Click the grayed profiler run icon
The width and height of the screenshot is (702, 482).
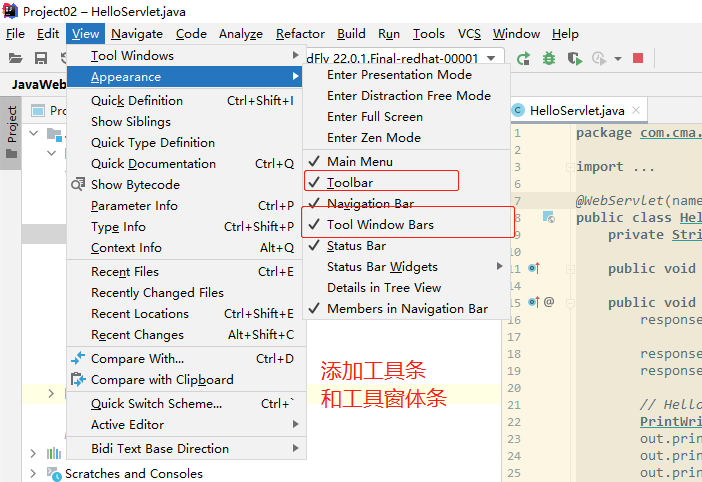[599, 58]
